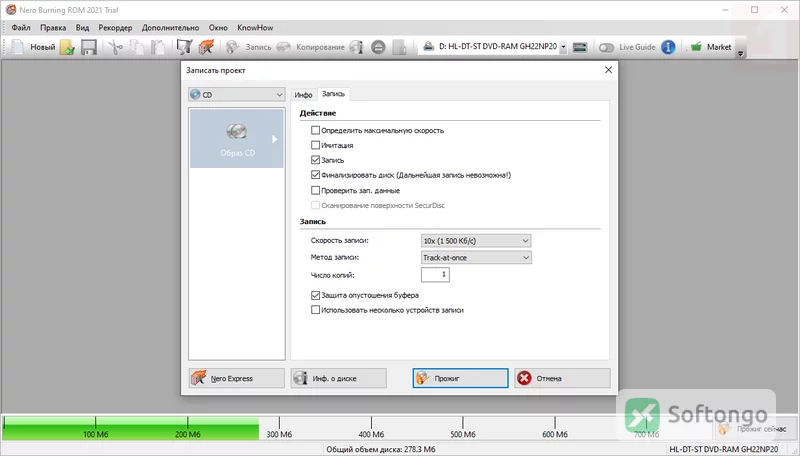
Task: Select the Образ CD compilation type
Action: point(237,138)
